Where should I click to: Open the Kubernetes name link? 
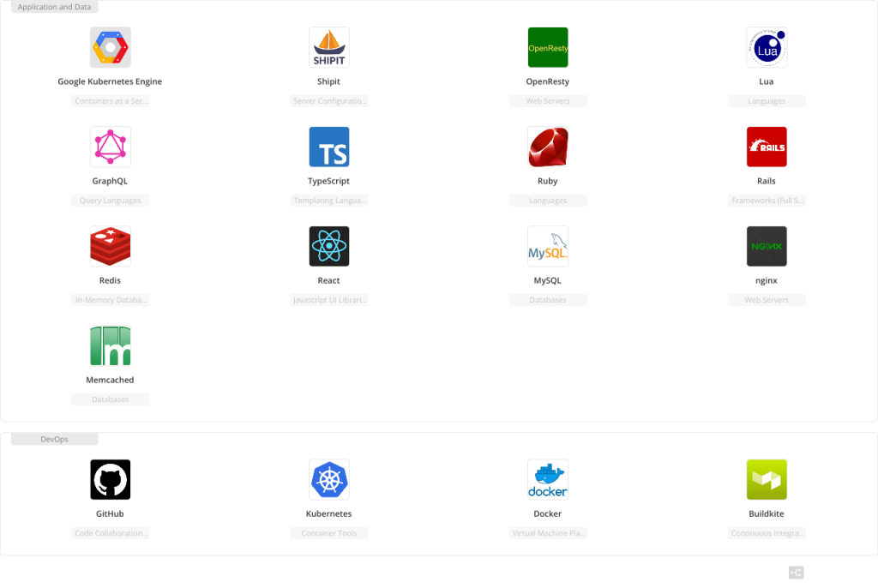tap(328, 513)
